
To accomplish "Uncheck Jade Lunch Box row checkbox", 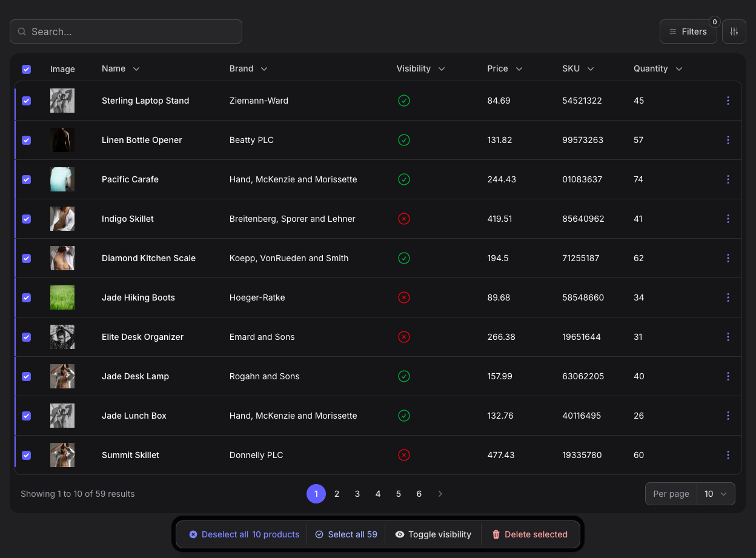I will pyautogui.click(x=26, y=416).
